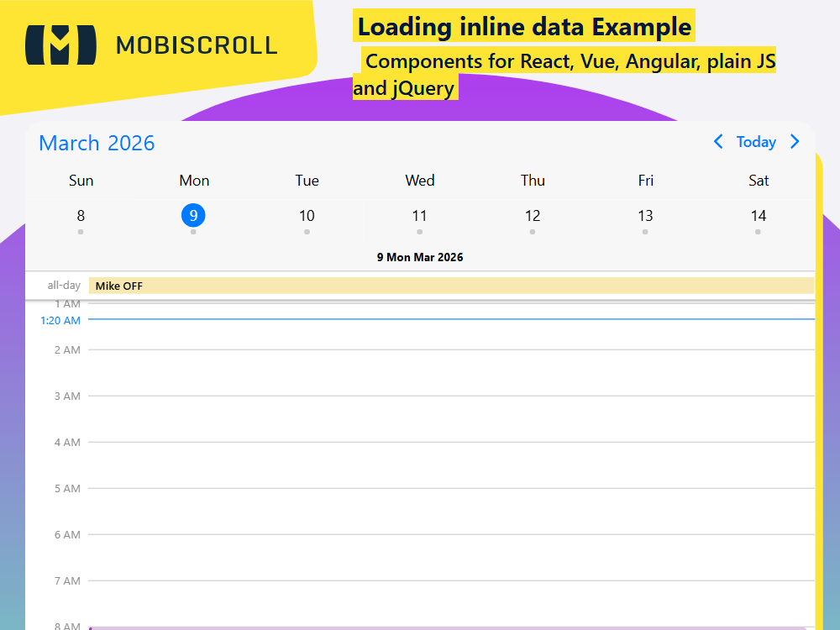The height and width of the screenshot is (630, 840).
Task: Open the month view via March 2026 title
Action: [x=97, y=144]
